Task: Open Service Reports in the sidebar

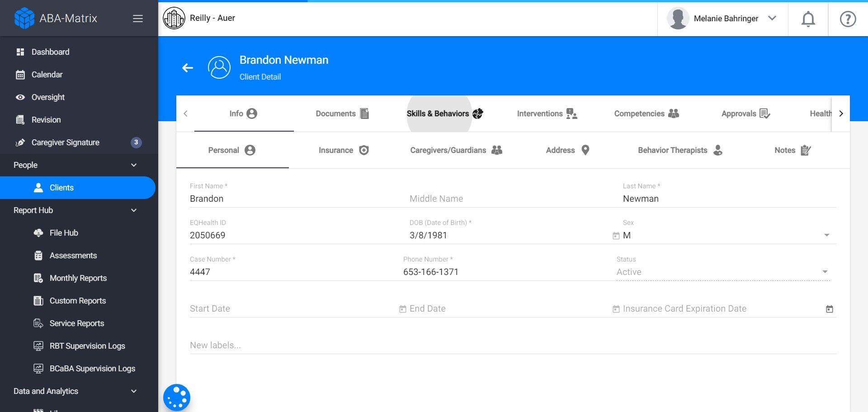Action: pyautogui.click(x=78, y=323)
